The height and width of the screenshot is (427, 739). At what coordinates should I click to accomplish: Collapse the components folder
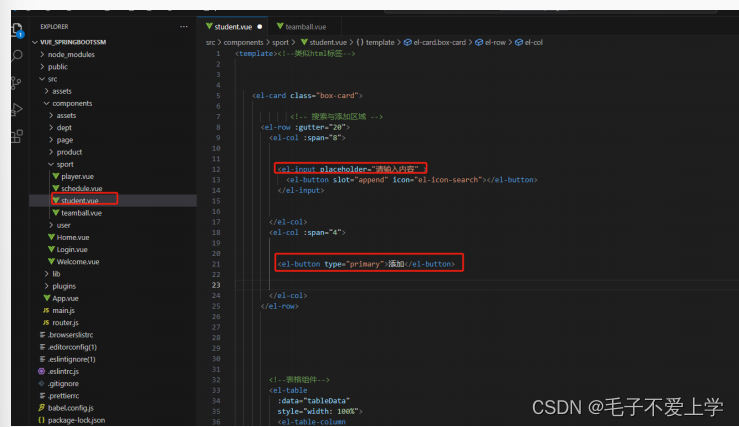coord(46,104)
